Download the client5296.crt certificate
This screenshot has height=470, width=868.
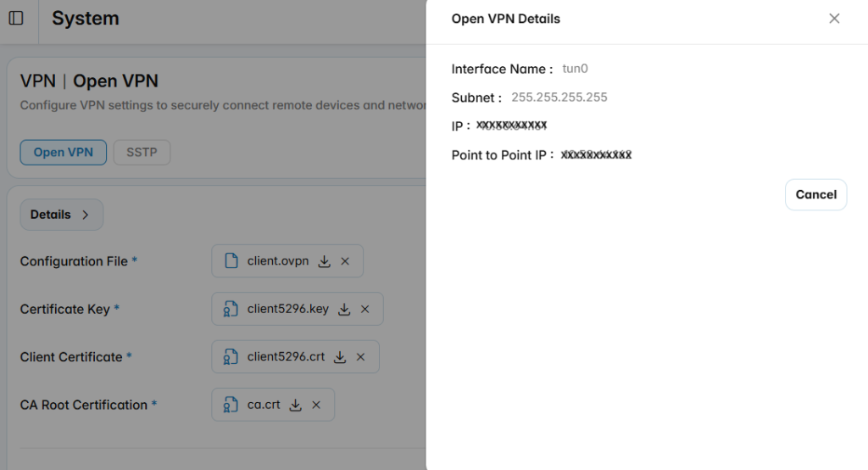340,357
